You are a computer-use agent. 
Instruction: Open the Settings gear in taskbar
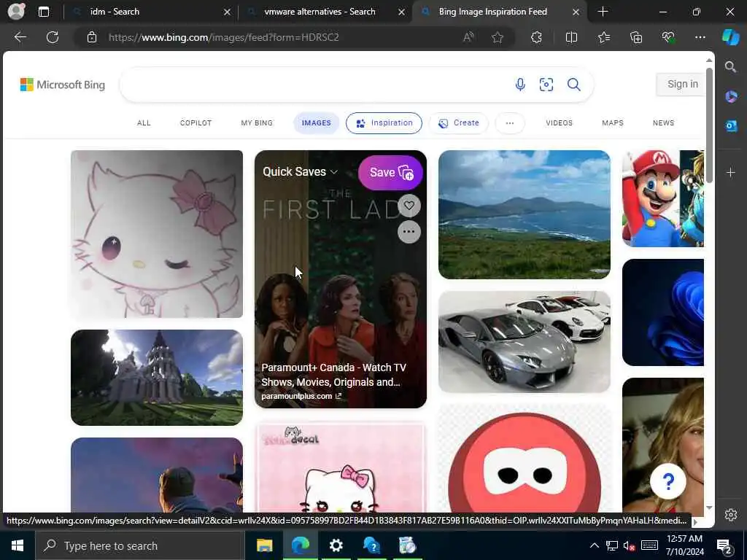point(336,545)
